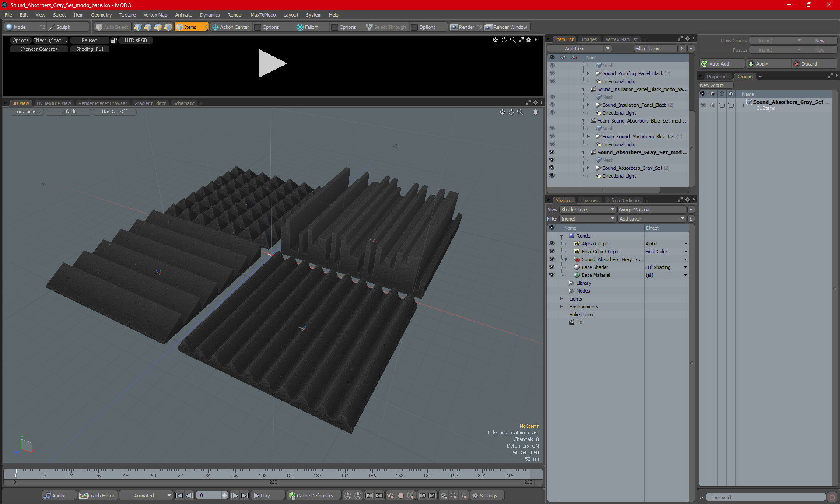
Task: Switch to the Channels tab
Action: coord(590,200)
